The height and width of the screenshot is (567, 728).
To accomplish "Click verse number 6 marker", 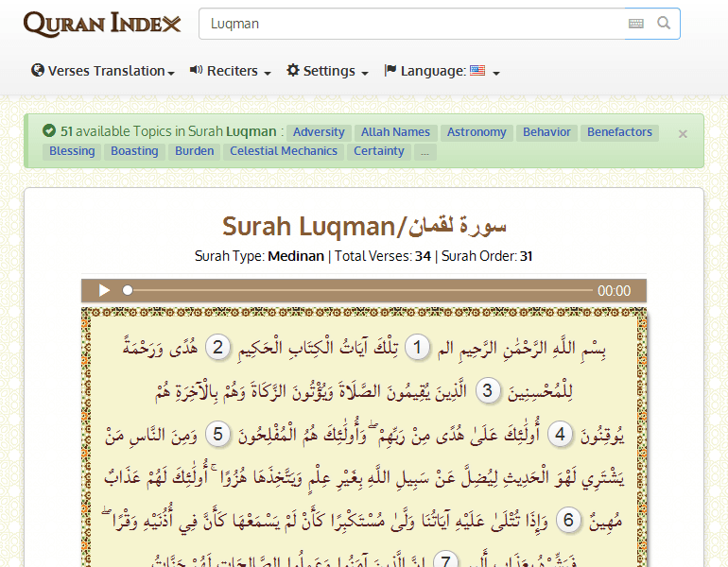I will [568, 521].
